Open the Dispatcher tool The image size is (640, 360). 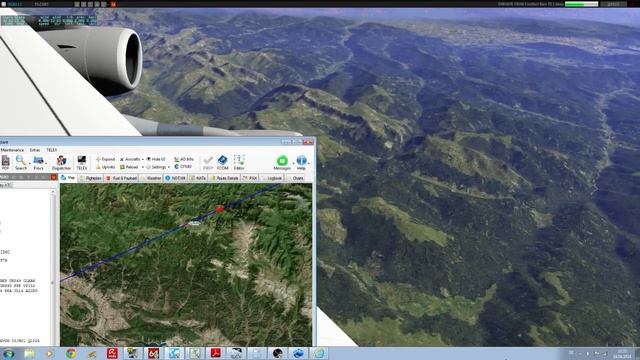[x=61, y=162]
